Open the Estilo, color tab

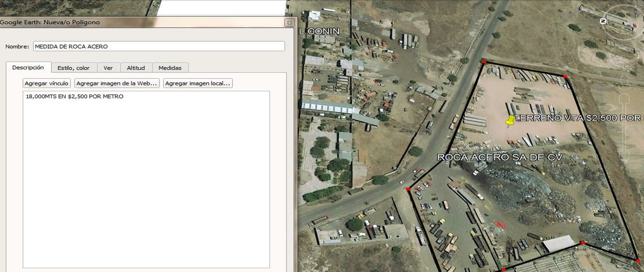tap(74, 68)
